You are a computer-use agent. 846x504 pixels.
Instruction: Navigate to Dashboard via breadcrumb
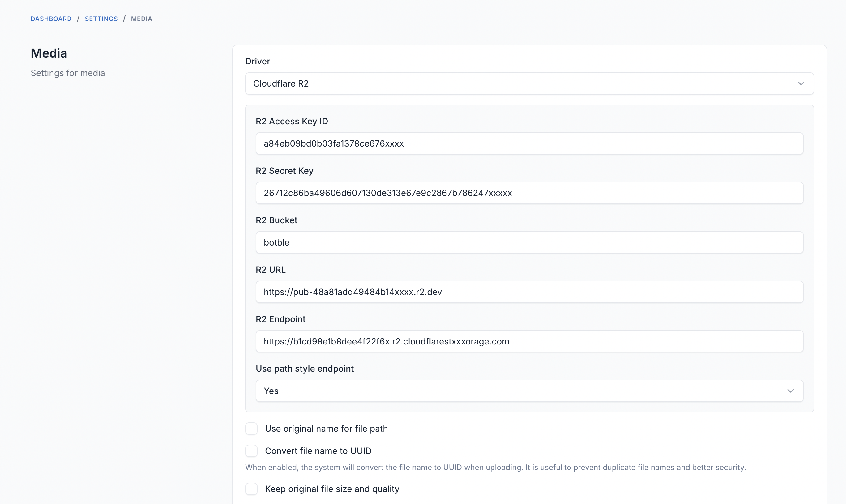[x=51, y=19]
